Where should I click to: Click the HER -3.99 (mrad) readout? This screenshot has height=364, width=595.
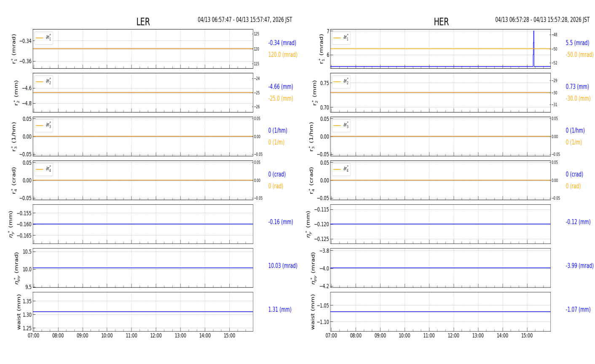click(579, 266)
